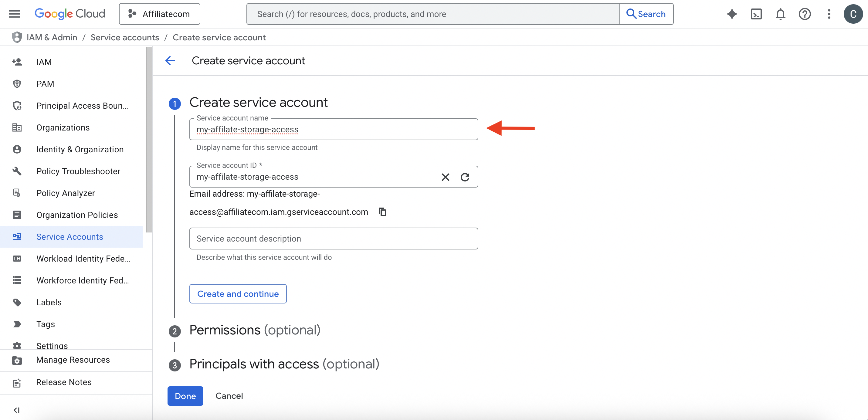This screenshot has height=420, width=868.
Task: Select Service Accounts in the sidebar
Action: tap(71, 237)
